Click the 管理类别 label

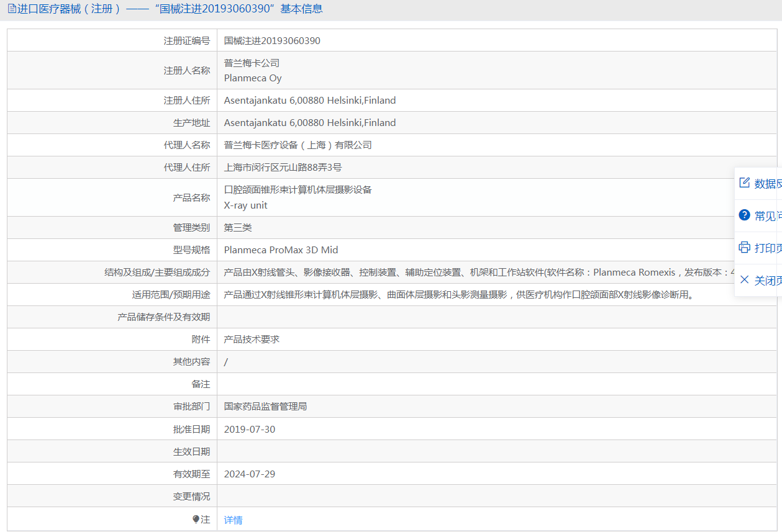tap(191, 228)
